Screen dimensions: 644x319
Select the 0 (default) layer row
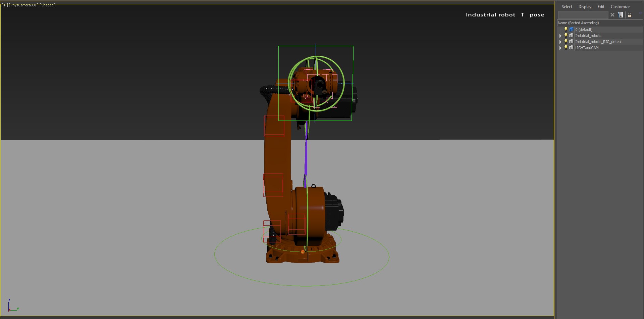[600, 30]
